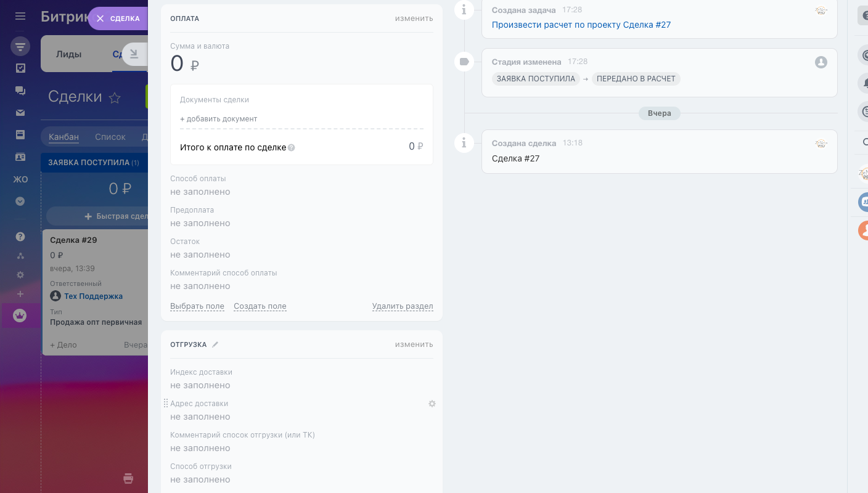Open the chat messages icon in sidebar

pos(20,91)
